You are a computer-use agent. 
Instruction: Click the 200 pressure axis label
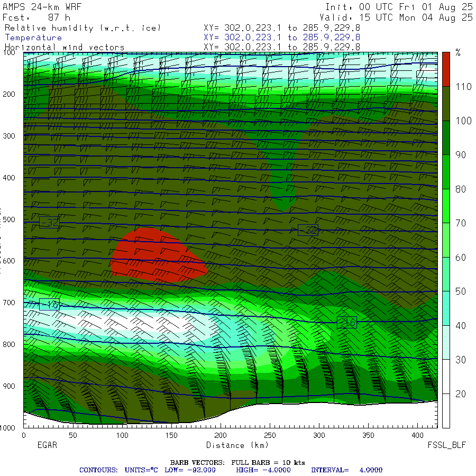[x=9, y=94]
